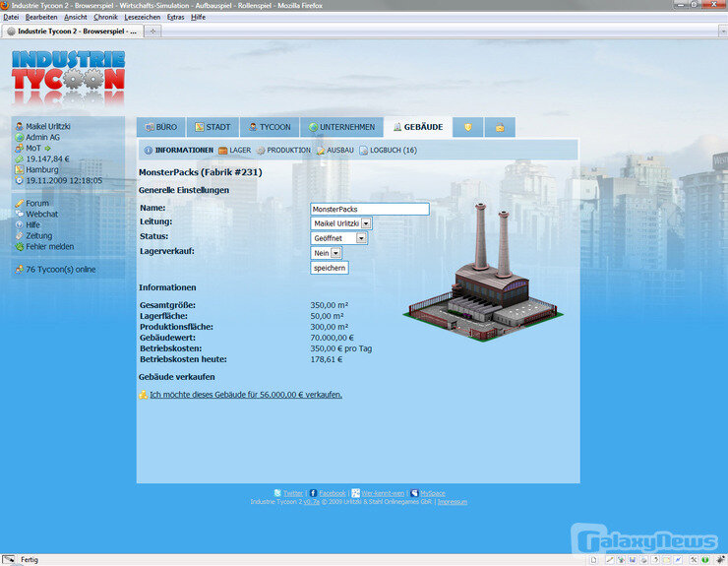Click the Forum pencil icon in sidebar

coord(19,204)
